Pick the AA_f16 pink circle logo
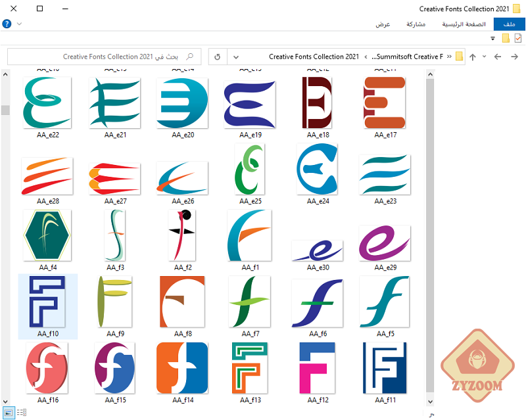The height and width of the screenshot is (420, 526). point(47,368)
